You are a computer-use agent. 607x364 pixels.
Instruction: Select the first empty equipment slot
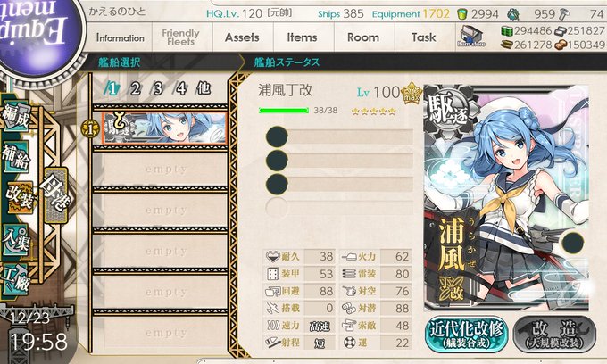tap(339, 136)
